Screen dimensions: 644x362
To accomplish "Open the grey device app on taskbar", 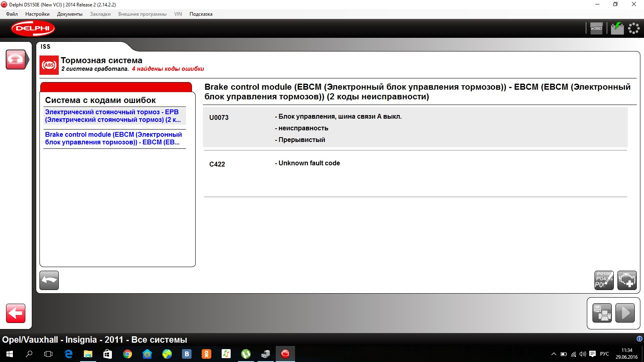I will [x=265, y=354].
